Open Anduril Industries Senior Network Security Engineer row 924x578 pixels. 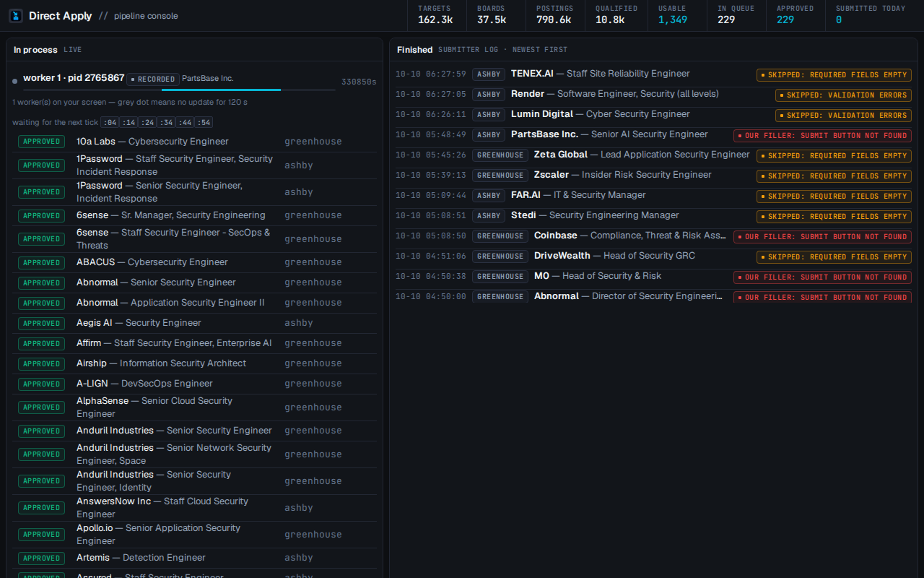pyautogui.click(x=195, y=454)
